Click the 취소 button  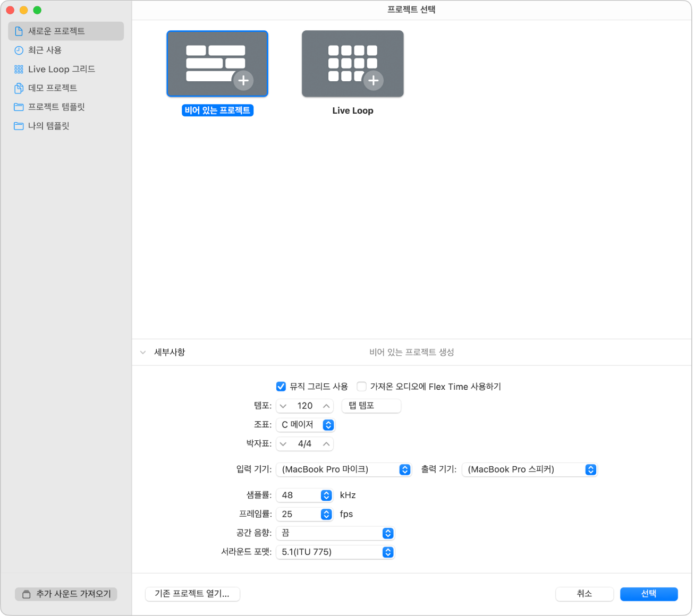point(585,594)
